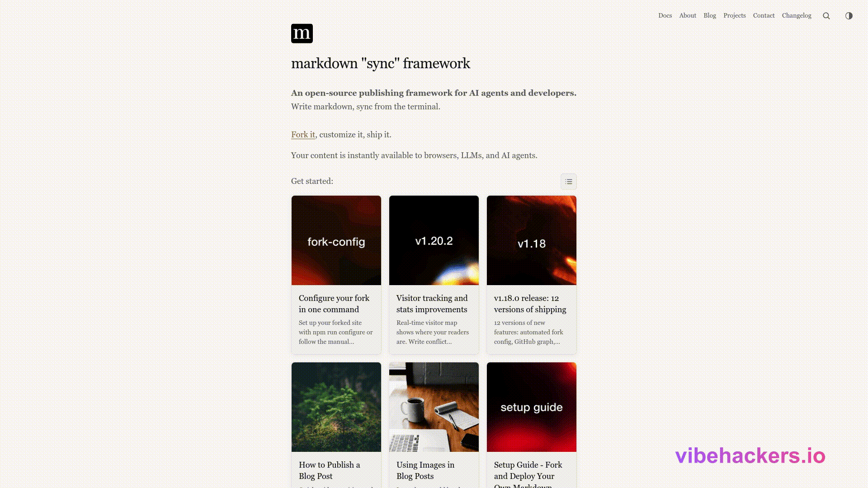Open the Contact page link
Viewport: 868px width, 488px height.
click(x=764, y=16)
